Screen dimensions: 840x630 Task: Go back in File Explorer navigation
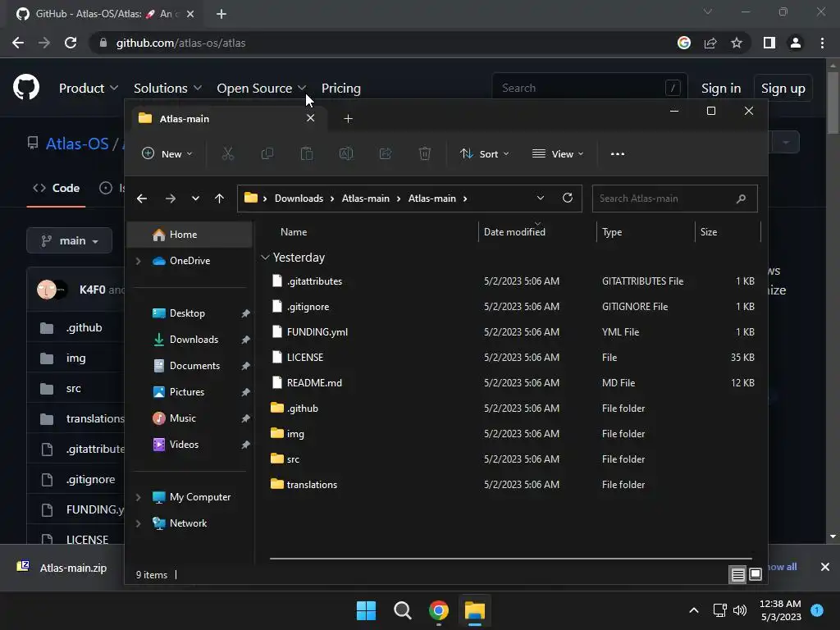tap(142, 199)
